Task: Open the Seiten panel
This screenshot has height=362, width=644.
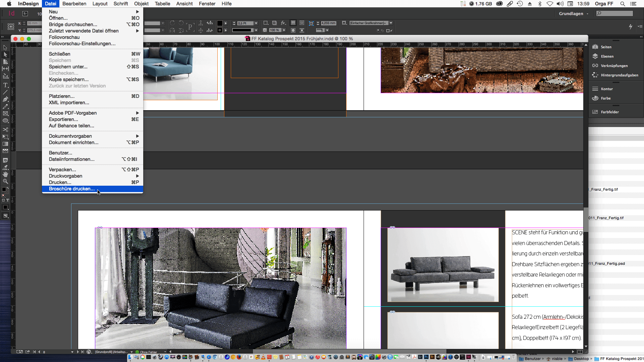Action: (x=606, y=47)
